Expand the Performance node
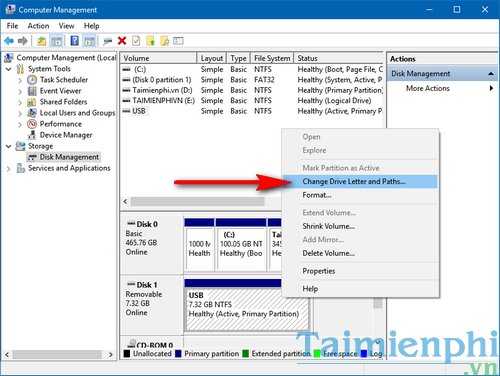Screen dimensions: 500x376 [20, 124]
